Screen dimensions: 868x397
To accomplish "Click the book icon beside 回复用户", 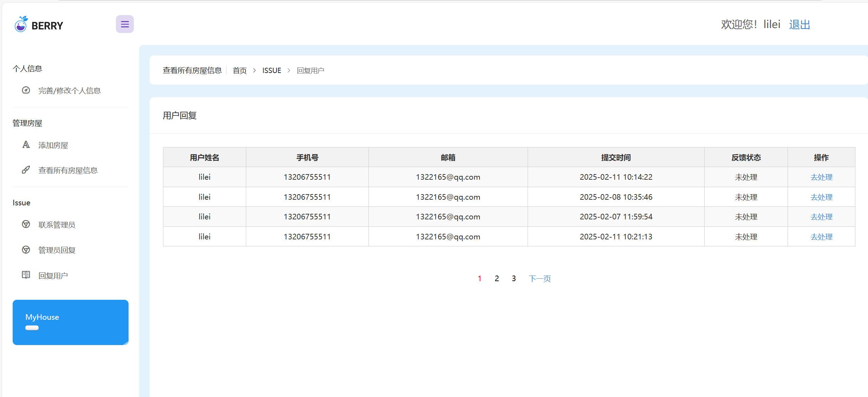I will (x=26, y=275).
